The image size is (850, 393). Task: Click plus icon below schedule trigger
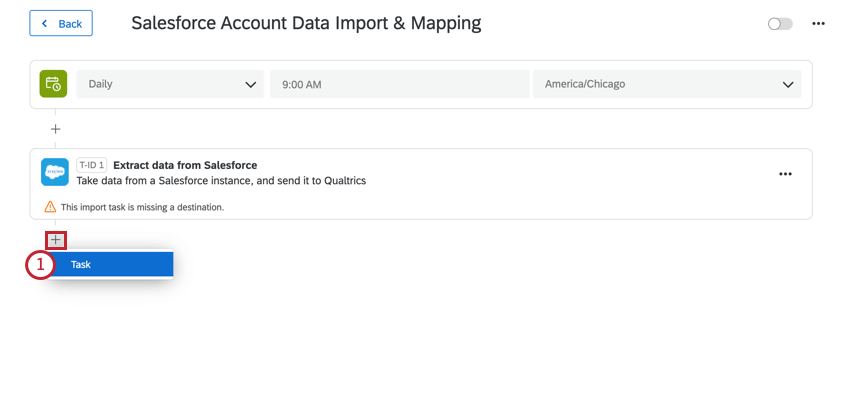[x=55, y=129]
